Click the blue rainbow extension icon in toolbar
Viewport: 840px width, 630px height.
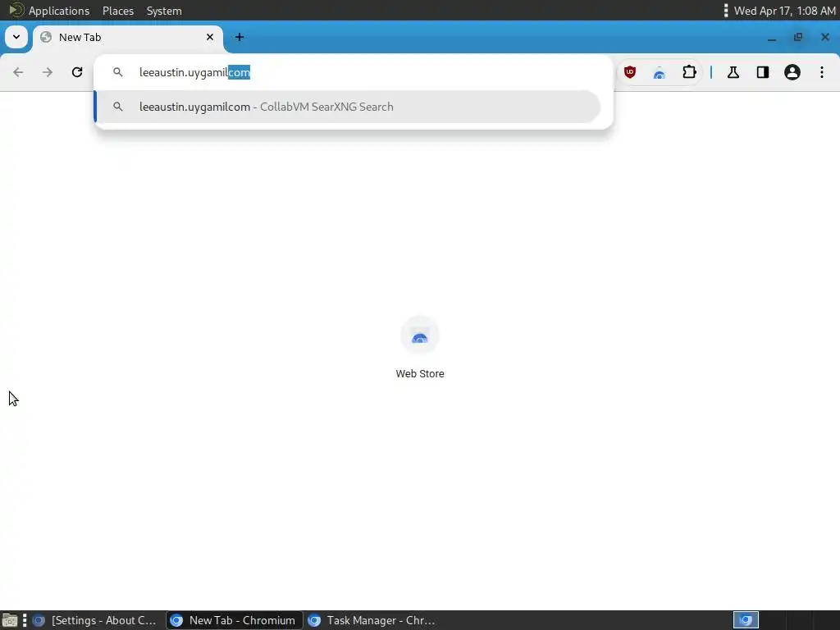(x=660, y=73)
